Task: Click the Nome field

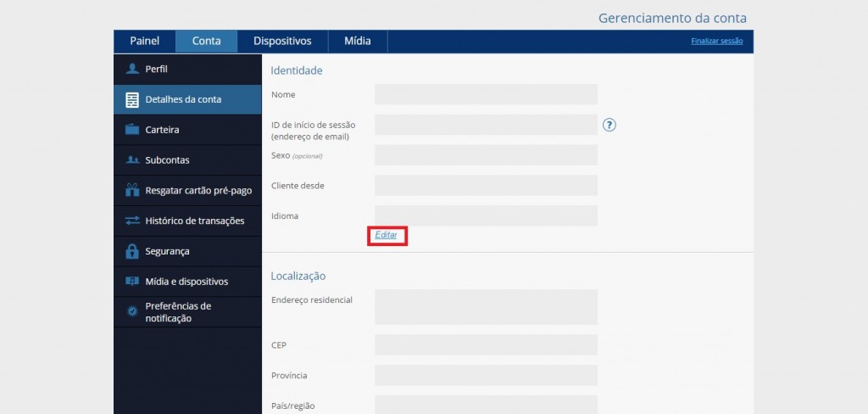Action: tap(486, 94)
